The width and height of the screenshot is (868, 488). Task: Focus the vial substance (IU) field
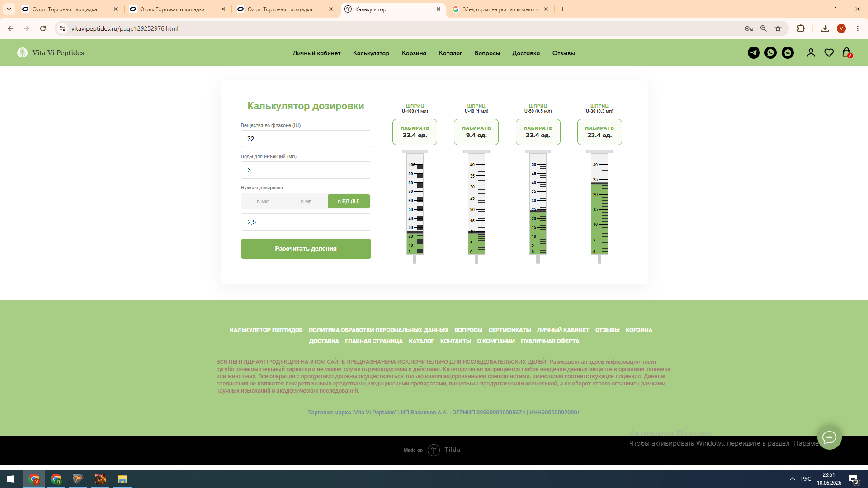(x=306, y=139)
